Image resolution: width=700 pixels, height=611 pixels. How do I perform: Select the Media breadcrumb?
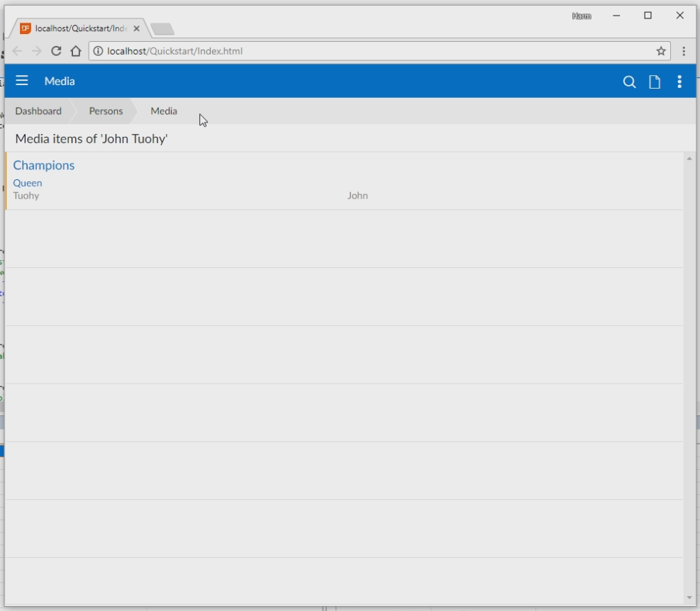tap(164, 111)
